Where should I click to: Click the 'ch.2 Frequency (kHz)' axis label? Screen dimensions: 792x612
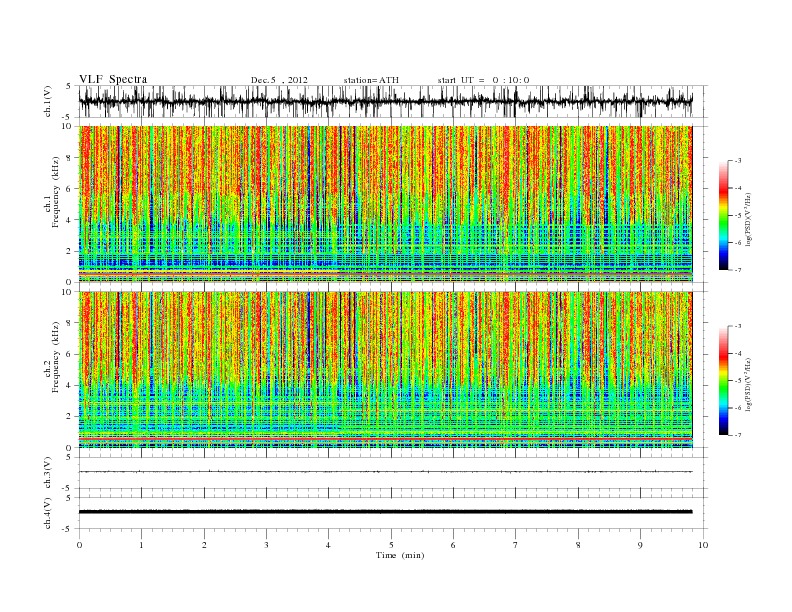53,357
